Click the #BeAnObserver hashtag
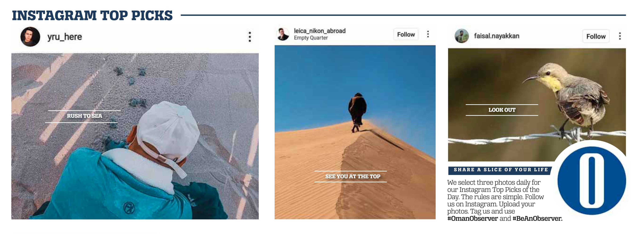Viewport: 644px width, 234px height. tap(537, 219)
